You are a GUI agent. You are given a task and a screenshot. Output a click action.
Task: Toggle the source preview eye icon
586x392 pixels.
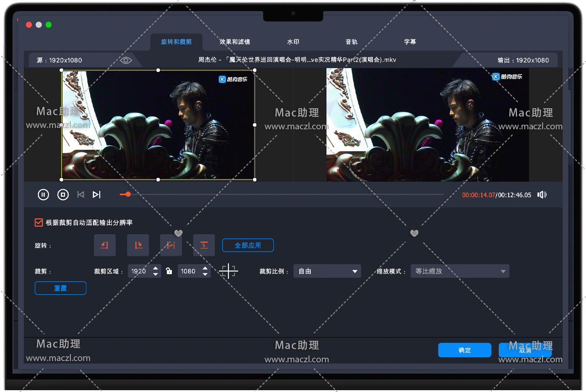[x=126, y=60]
